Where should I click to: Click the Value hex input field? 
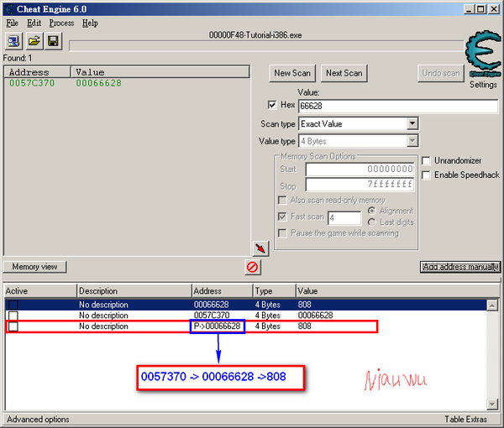tap(398, 106)
